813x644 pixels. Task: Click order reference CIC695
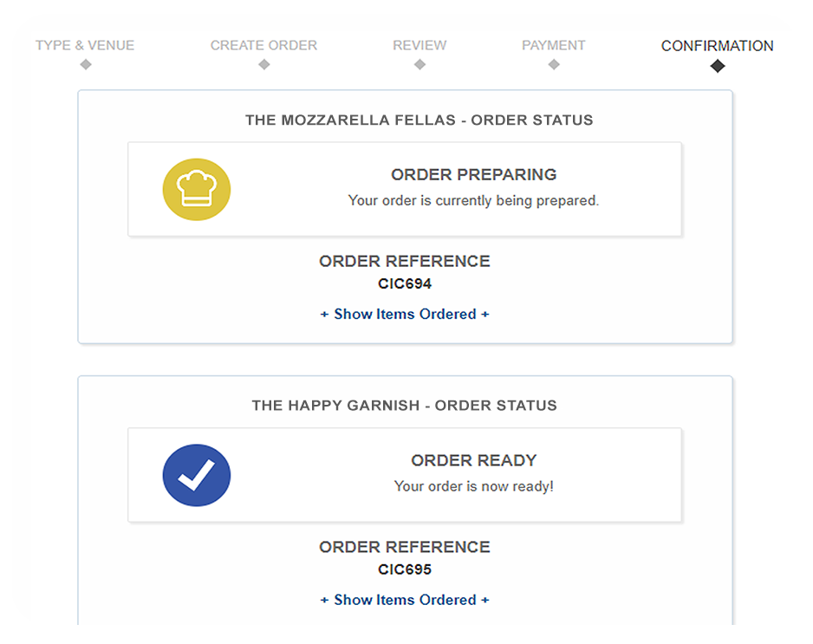pos(405,569)
